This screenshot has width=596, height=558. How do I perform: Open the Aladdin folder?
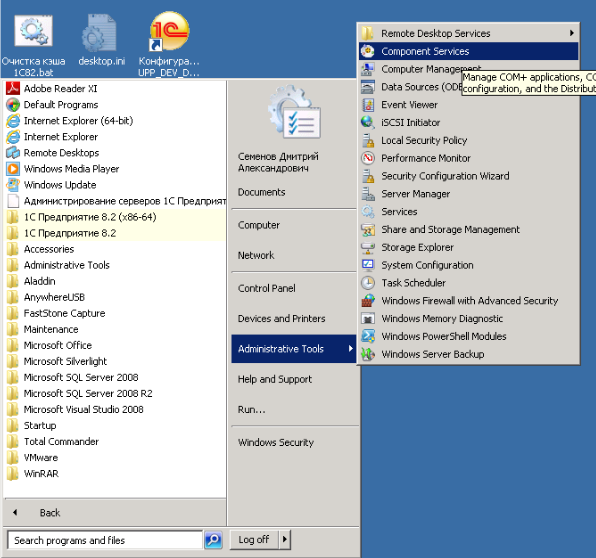pos(115,281)
